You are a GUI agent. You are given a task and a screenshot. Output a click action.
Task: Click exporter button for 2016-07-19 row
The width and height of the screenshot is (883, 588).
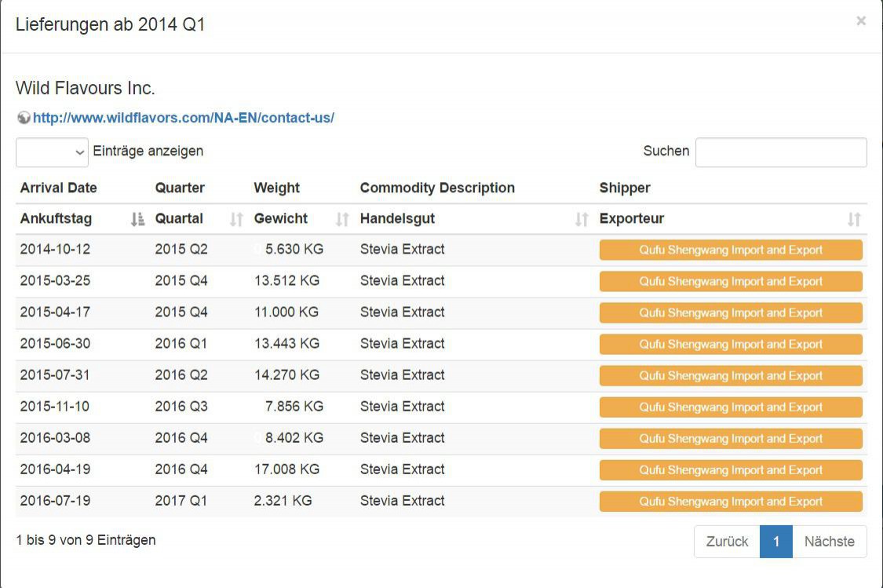[731, 502]
